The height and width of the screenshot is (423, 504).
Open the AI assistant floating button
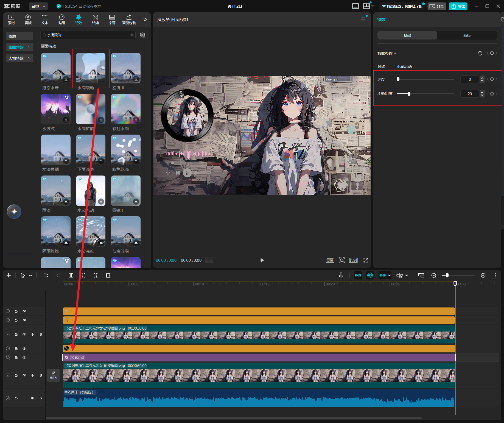coord(14,211)
